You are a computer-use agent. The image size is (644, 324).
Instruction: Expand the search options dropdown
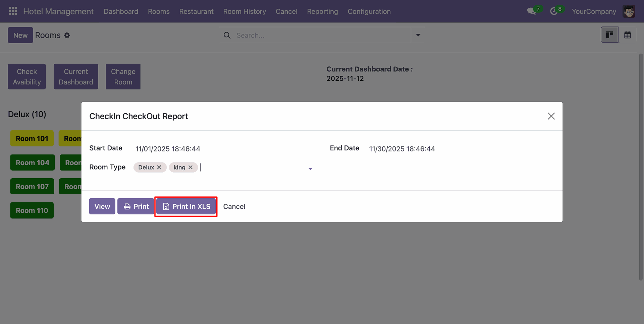(418, 35)
